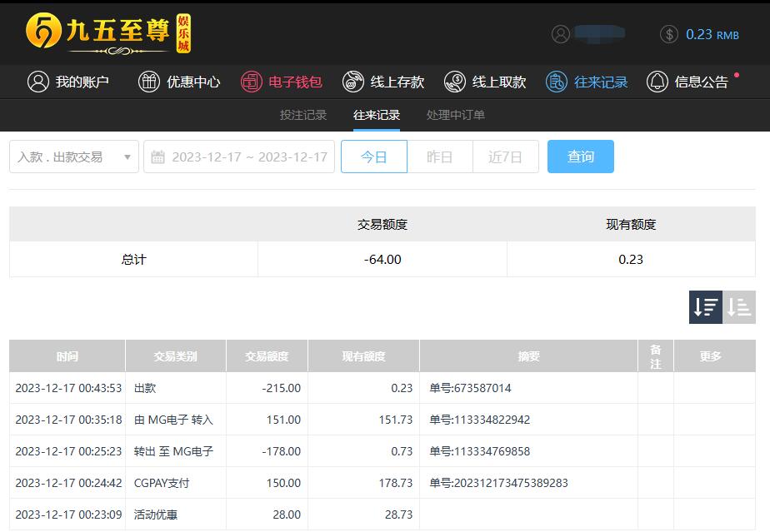This screenshot has width=770, height=532.
Task: Open 优惠中心 gift icon
Action: click(x=149, y=82)
